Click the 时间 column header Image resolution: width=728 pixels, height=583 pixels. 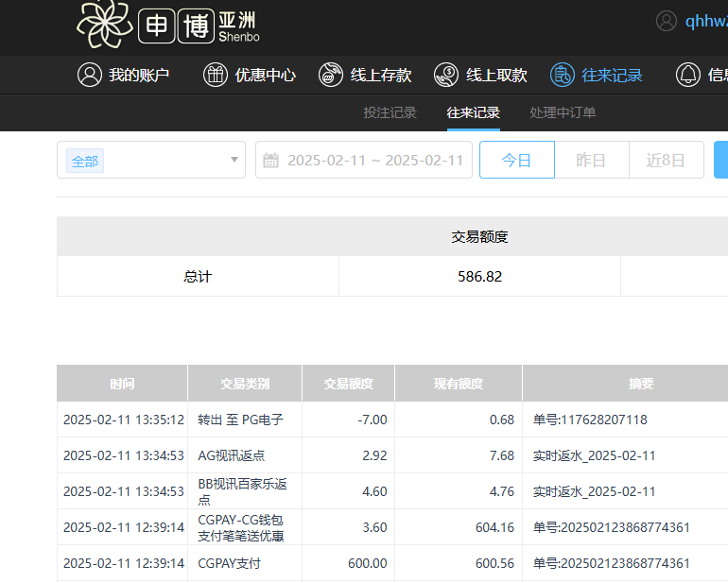click(122, 384)
